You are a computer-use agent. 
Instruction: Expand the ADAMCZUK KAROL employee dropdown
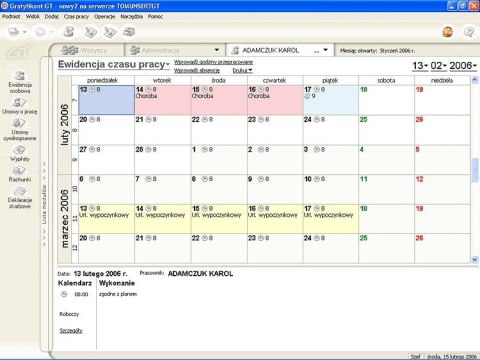326,50
